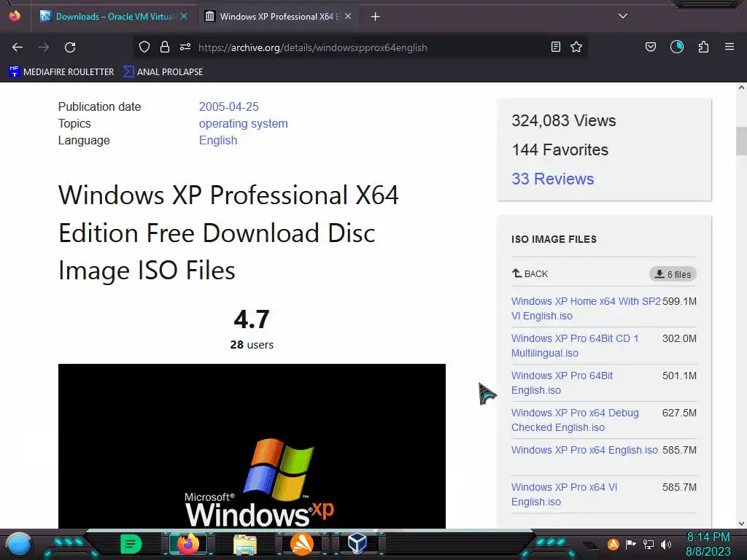Open the network tray icon
The image size is (747, 560).
point(649,544)
